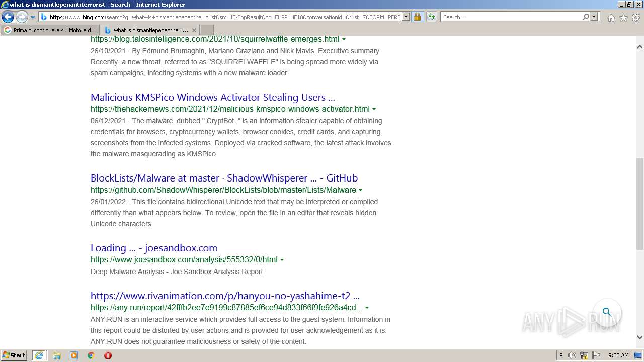Click the refresh page icon

pos(432,17)
